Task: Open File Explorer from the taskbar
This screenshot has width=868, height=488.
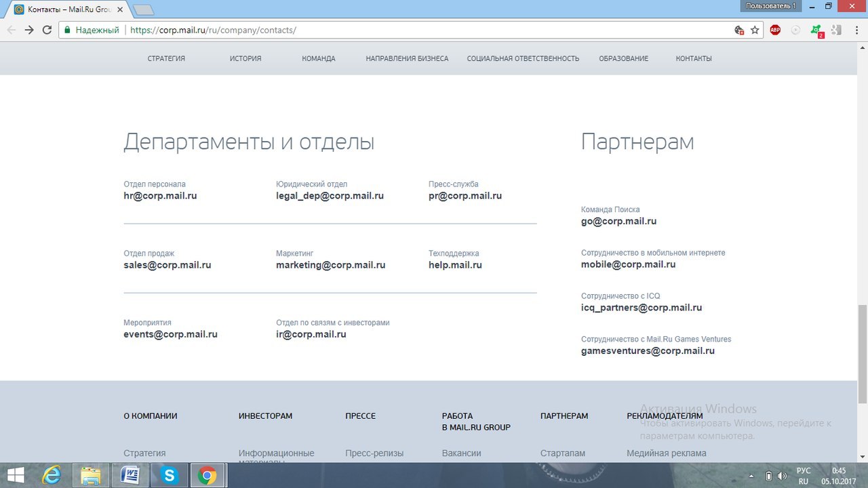Action: click(91, 476)
